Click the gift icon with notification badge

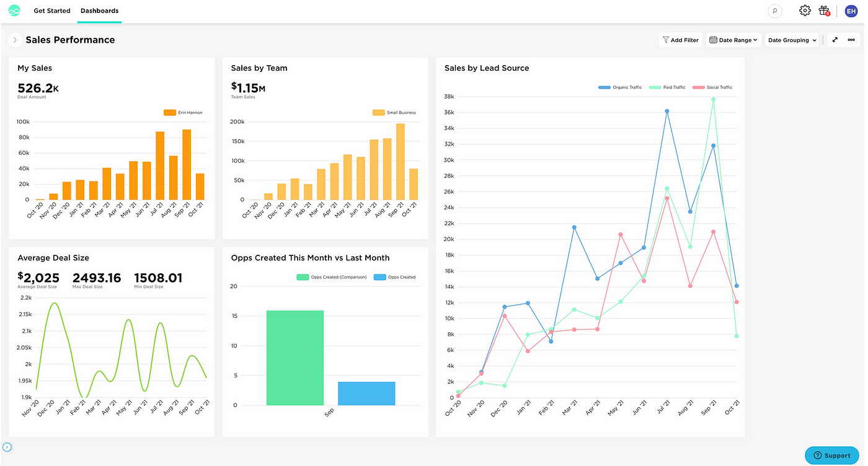823,11
